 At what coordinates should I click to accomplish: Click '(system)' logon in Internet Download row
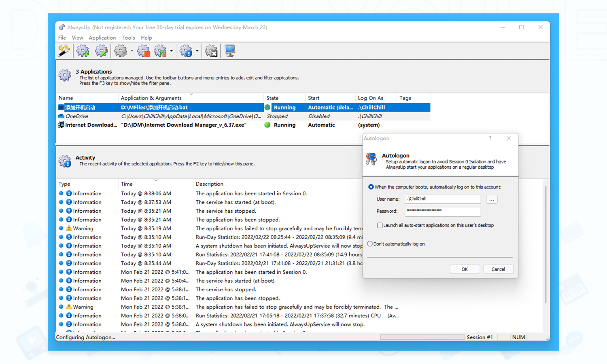(x=369, y=125)
